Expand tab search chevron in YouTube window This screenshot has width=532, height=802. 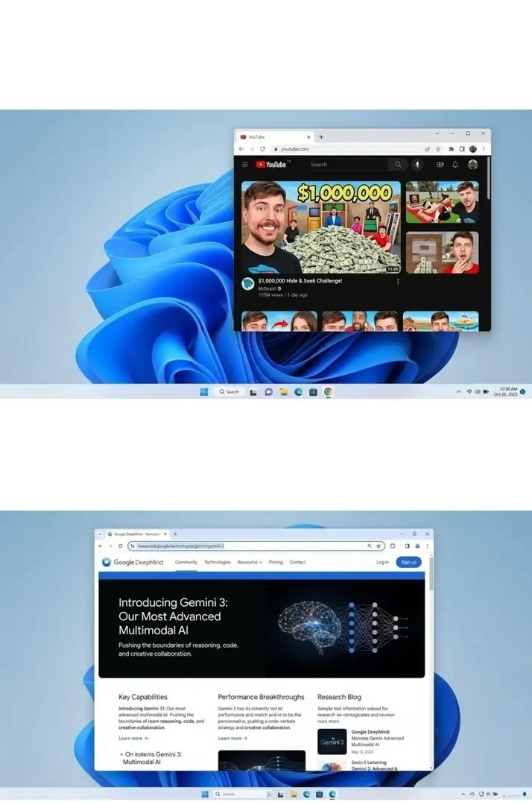437,133
